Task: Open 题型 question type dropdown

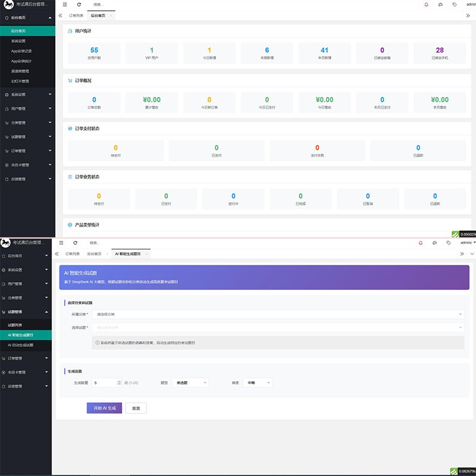Action: coord(190,383)
